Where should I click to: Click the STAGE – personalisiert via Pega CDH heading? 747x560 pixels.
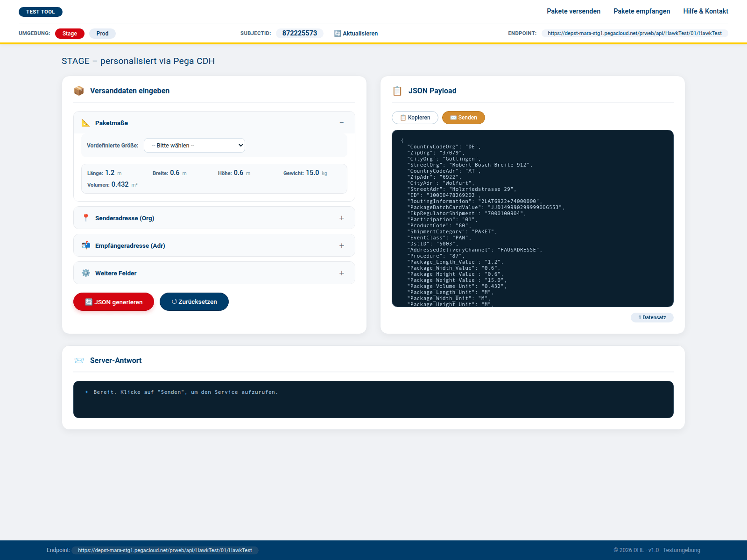tap(138, 61)
